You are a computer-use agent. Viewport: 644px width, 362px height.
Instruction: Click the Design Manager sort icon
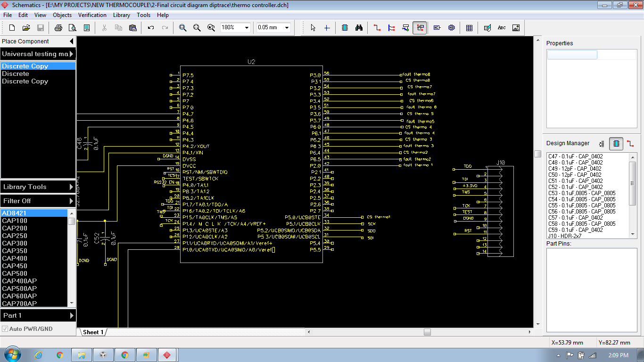pyautogui.click(x=602, y=144)
